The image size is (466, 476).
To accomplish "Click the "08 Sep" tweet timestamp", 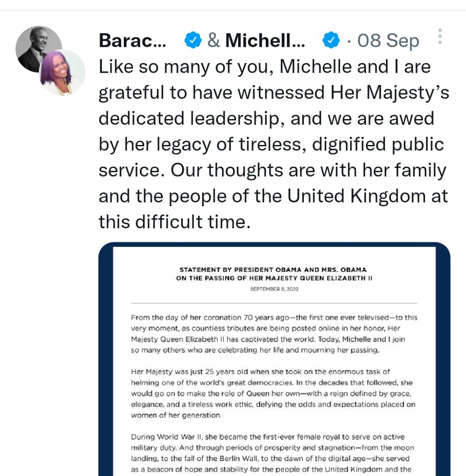I will 388,41.
